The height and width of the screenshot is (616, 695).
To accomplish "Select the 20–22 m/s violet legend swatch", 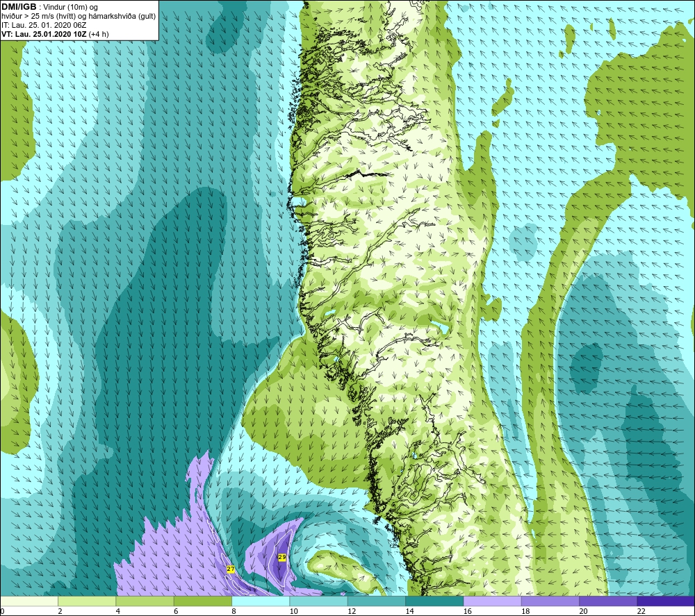I will [608, 601].
